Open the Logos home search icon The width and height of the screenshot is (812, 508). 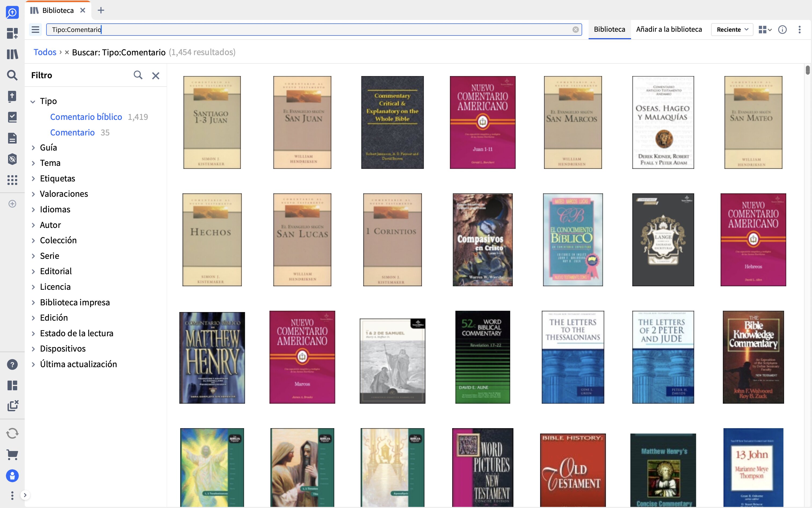(12, 12)
